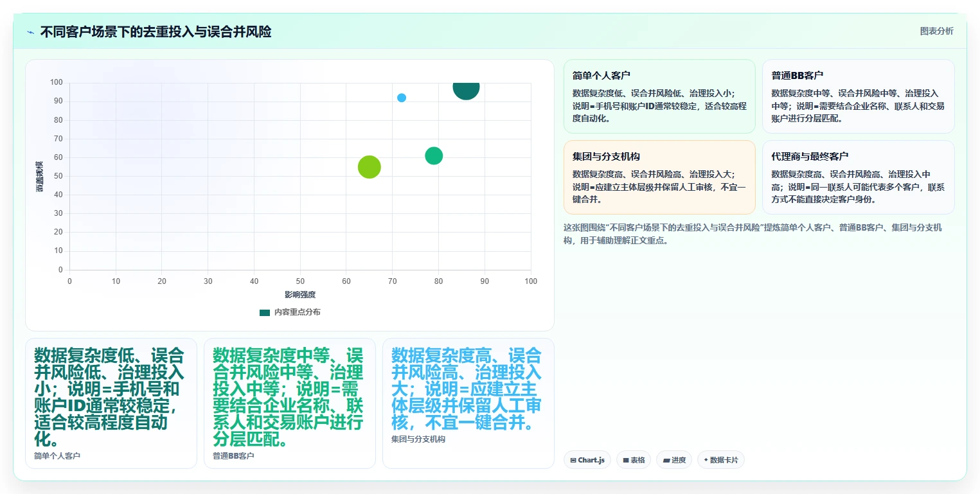Click the 表格 tag
Image resolution: width=980 pixels, height=494 pixels.
pyautogui.click(x=634, y=460)
